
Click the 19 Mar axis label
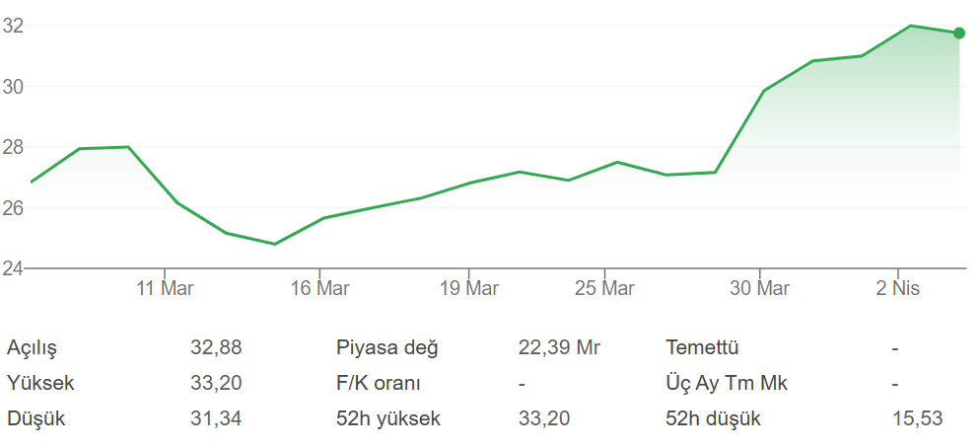(x=468, y=288)
